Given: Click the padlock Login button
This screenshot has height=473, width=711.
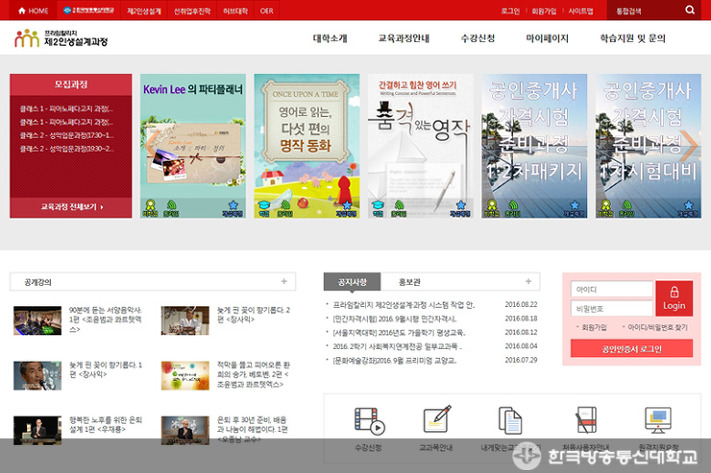Looking at the screenshot, I should tap(674, 298).
